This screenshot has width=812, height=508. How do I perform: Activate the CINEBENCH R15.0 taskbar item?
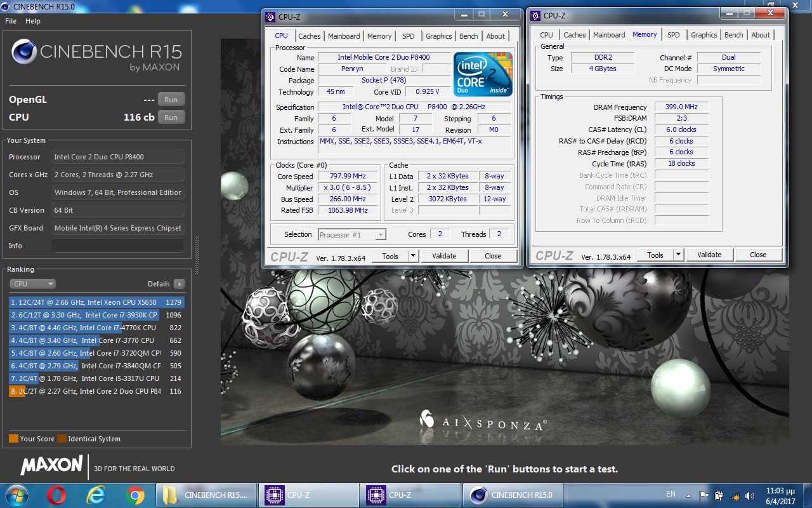[x=513, y=495]
